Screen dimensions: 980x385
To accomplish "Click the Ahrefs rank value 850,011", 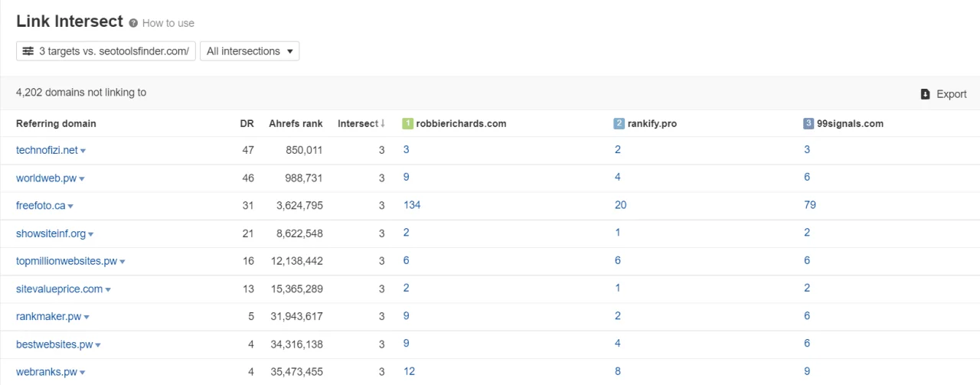I will click(304, 150).
